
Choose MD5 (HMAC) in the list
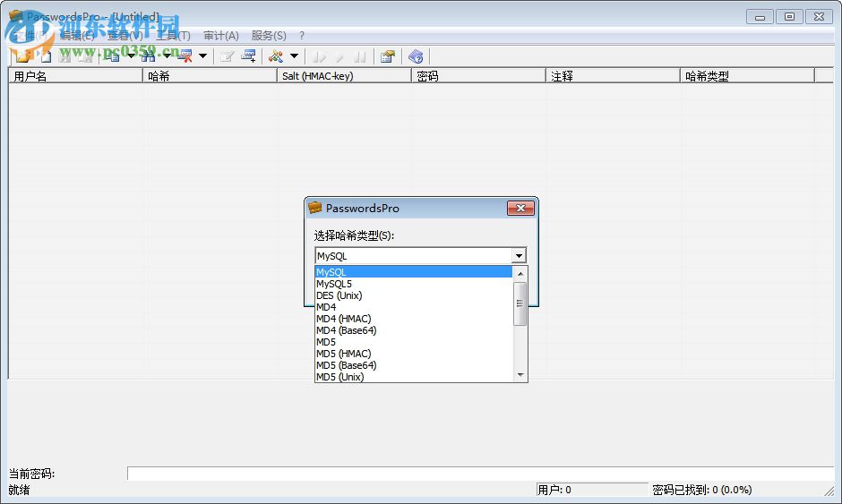[414, 354]
